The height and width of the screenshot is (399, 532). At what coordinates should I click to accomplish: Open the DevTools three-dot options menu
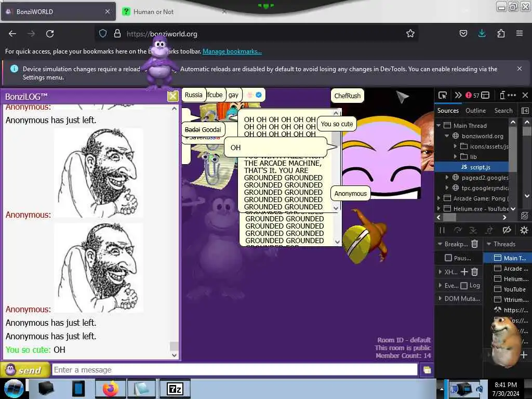click(x=512, y=96)
